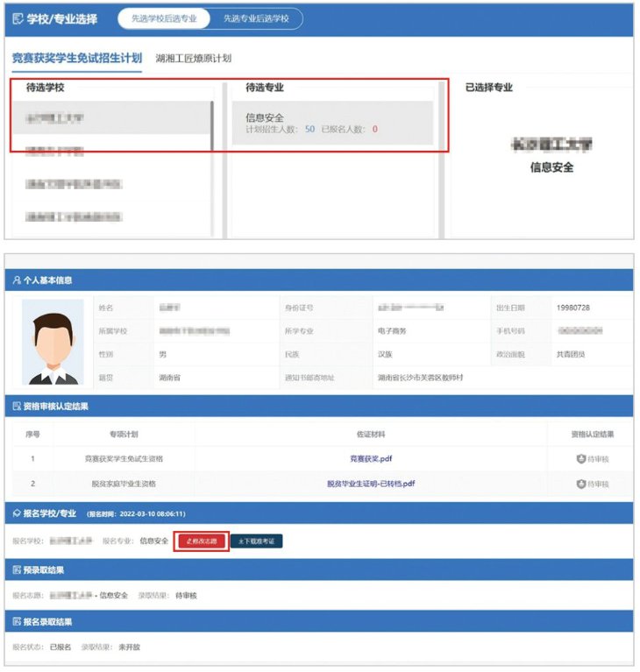This screenshot has width=640, height=672.
Task: Click the applicant photo thumbnail
Action: (53, 342)
